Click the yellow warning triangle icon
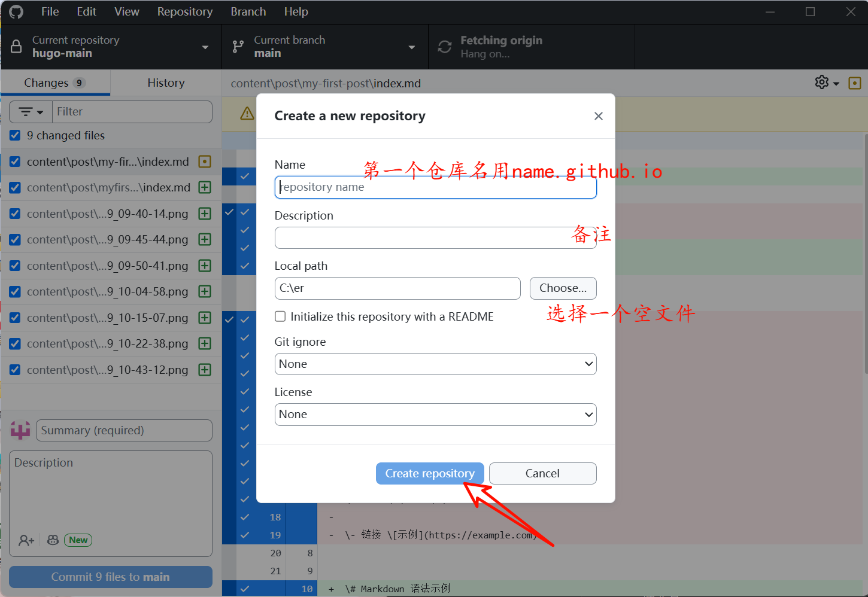 coord(247,114)
